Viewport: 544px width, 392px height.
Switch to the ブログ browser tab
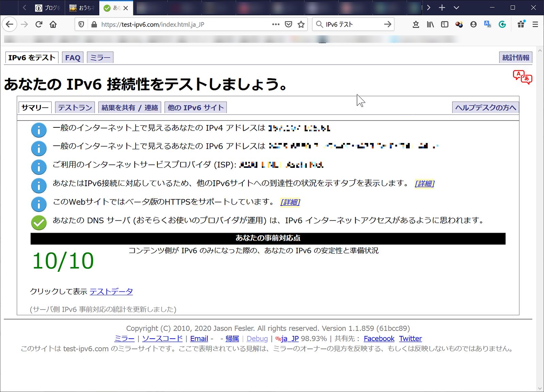click(x=48, y=8)
